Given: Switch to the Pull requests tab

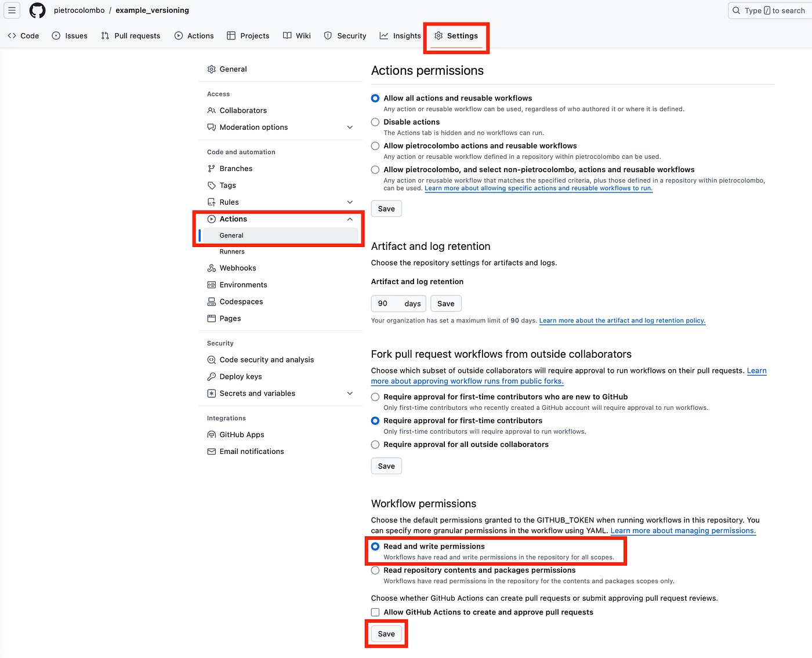Looking at the screenshot, I should click(130, 36).
